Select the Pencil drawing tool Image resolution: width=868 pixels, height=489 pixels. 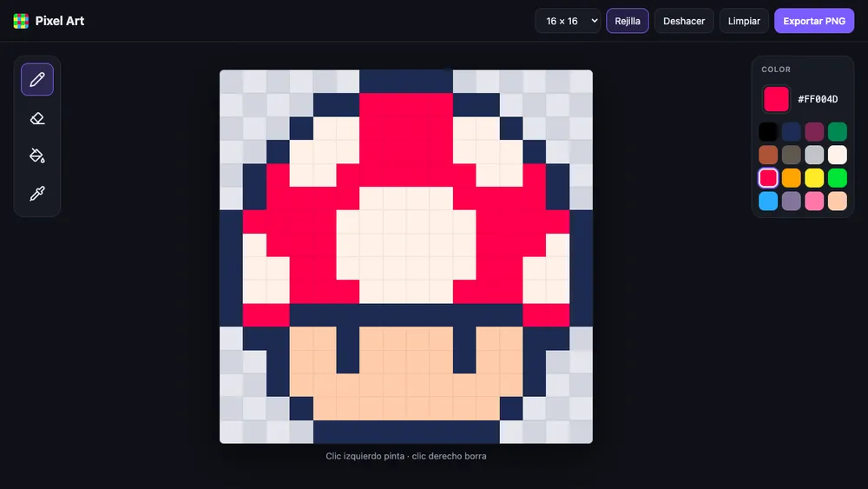pos(37,80)
